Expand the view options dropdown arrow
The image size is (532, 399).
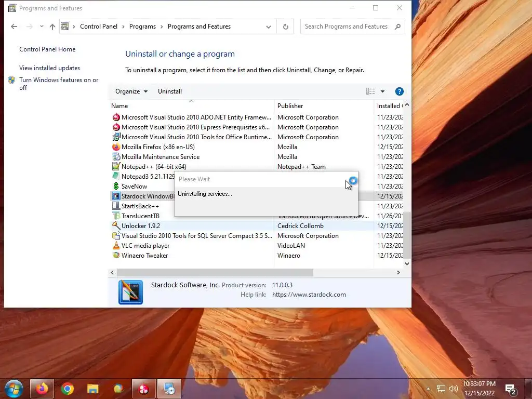pos(382,91)
